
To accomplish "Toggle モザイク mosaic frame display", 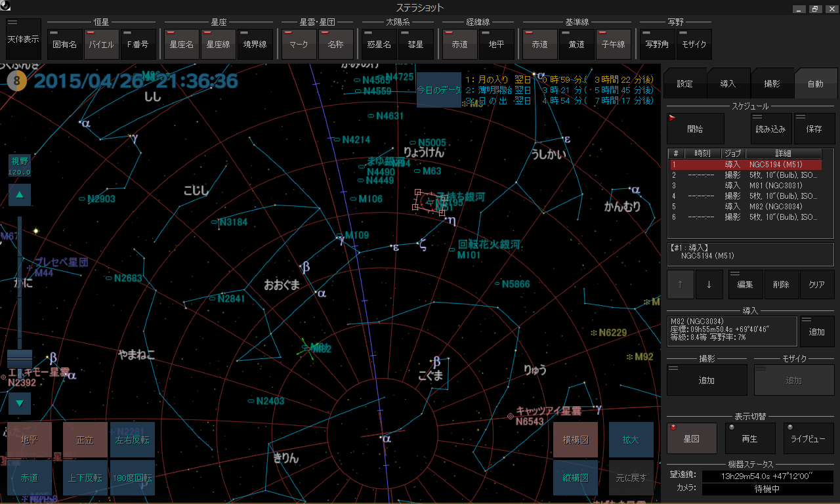I will 694,45.
